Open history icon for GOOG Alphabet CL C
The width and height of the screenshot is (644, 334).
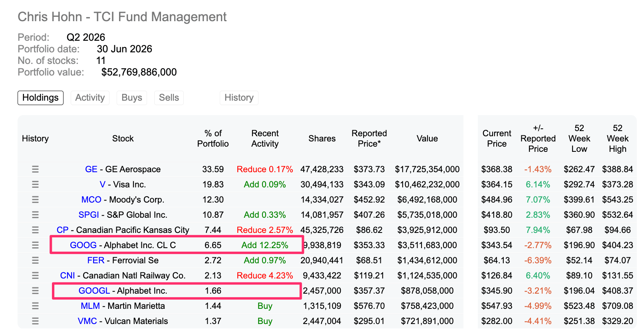[x=35, y=245]
